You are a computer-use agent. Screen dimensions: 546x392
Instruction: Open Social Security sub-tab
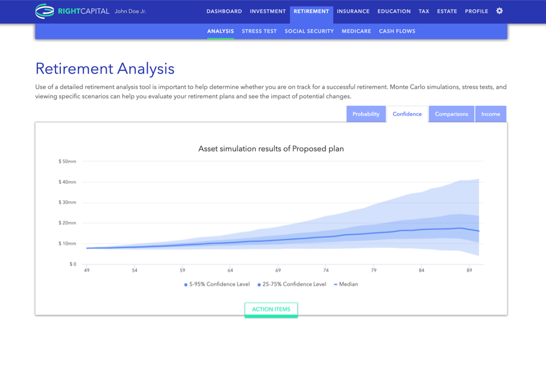[309, 31]
